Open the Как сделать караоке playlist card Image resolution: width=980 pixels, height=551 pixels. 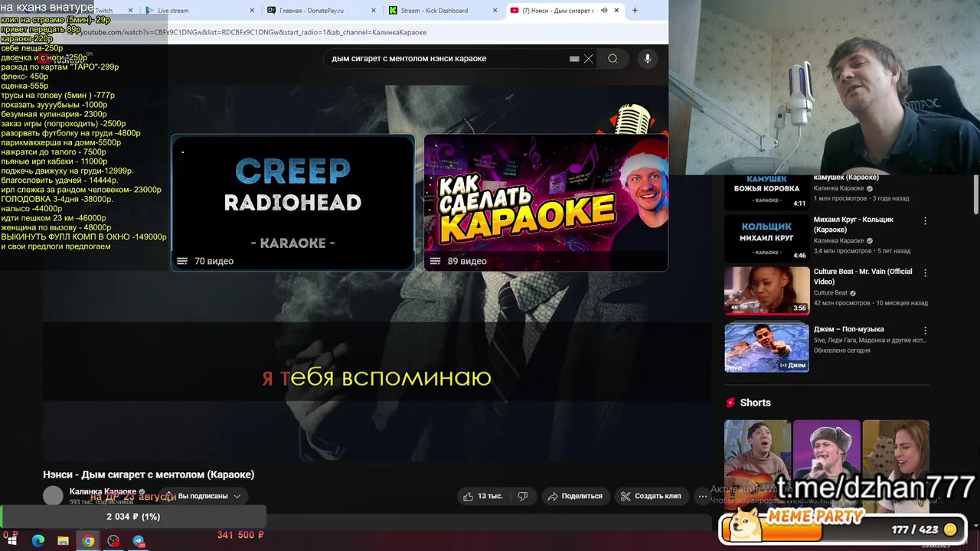pos(546,203)
